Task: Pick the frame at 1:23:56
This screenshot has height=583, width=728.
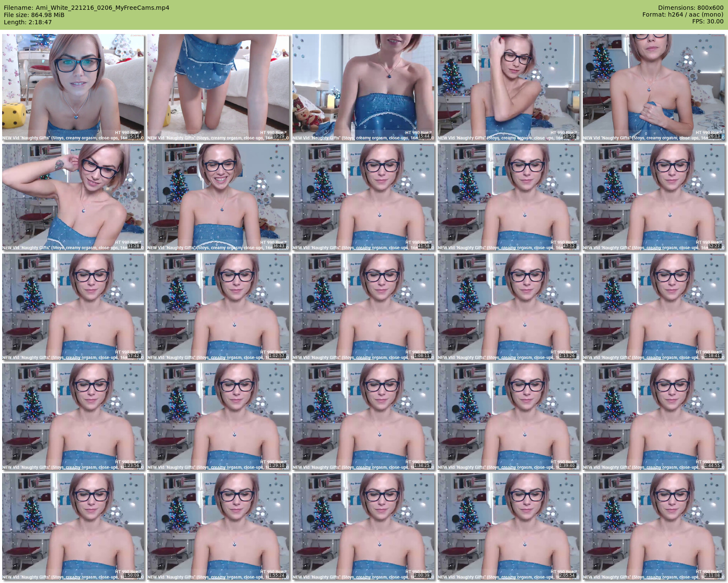Action: (x=73, y=417)
